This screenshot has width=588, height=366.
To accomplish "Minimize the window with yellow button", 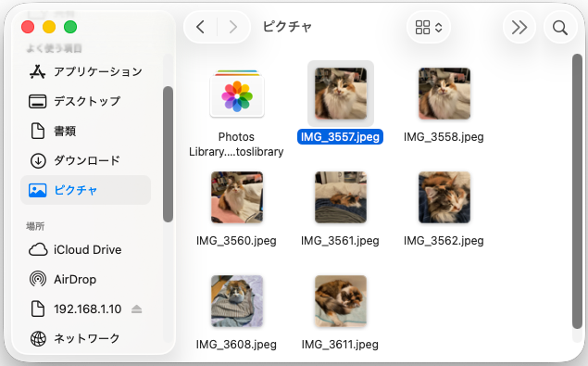I will coord(49,27).
